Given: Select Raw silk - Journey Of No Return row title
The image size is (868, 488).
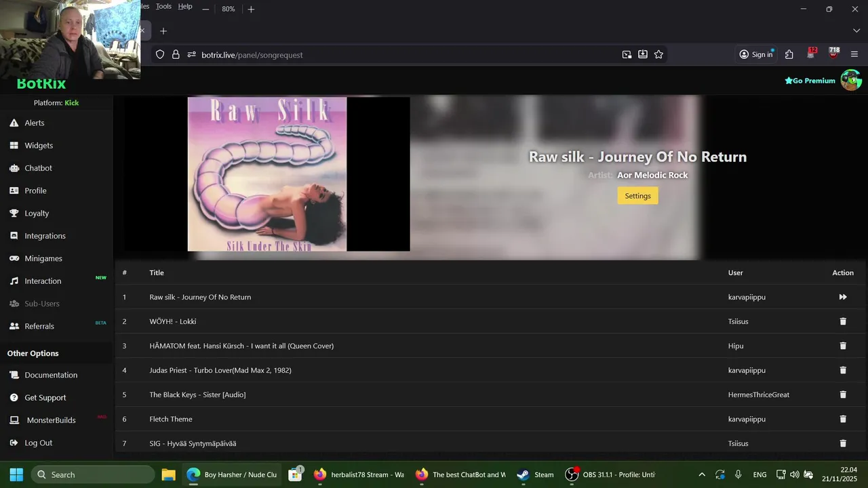Looking at the screenshot, I should coord(200,297).
